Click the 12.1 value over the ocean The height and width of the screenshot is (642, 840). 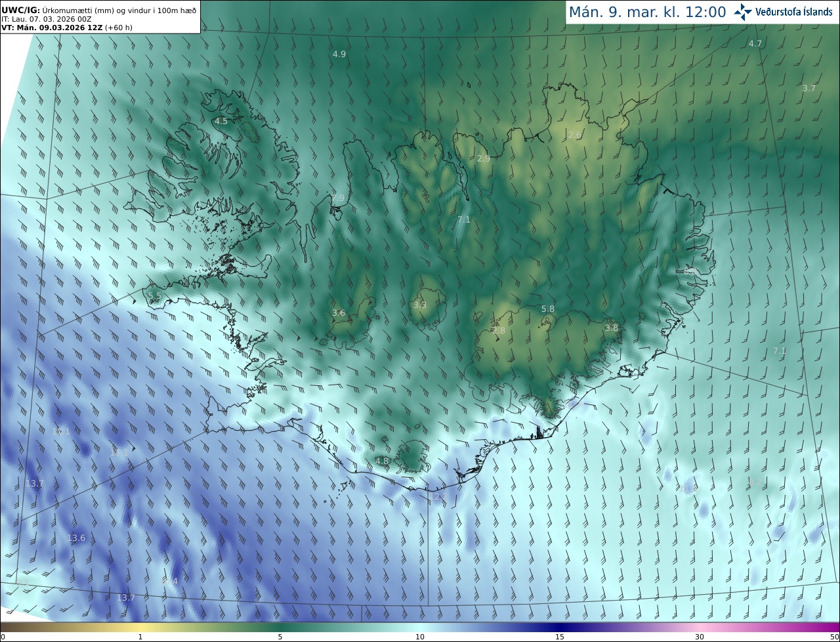tap(61, 432)
